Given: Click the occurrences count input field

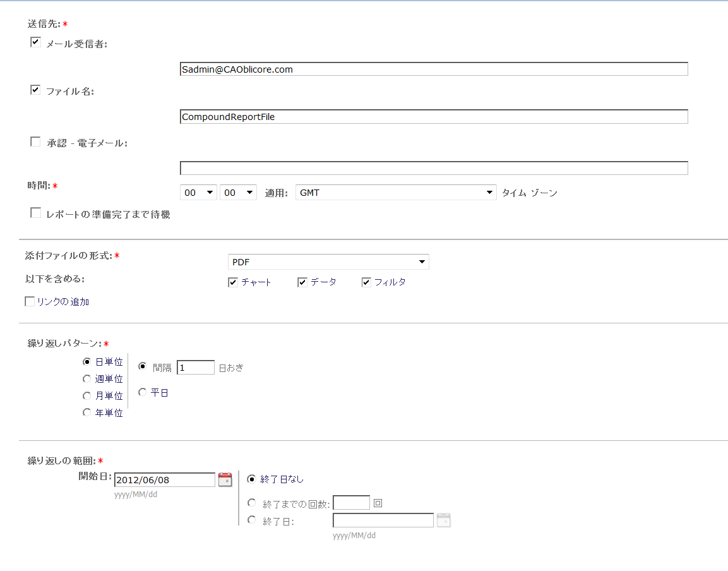Looking at the screenshot, I should (x=352, y=503).
